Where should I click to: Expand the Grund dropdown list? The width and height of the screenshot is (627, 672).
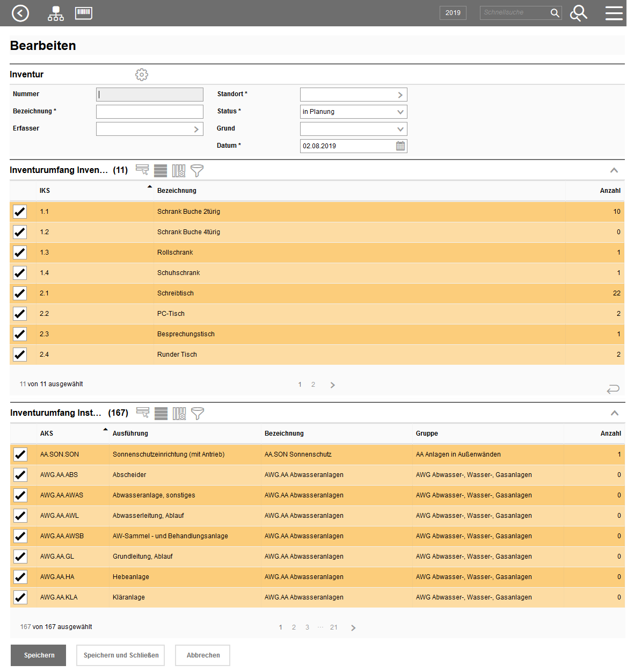353,129
